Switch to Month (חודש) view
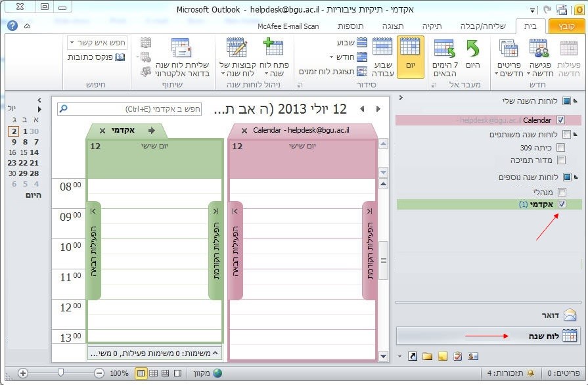 [x=350, y=57]
